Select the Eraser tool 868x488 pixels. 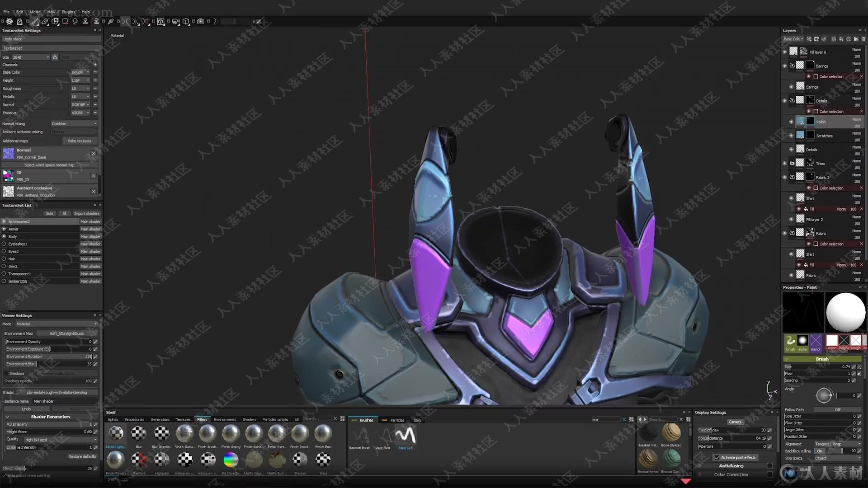click(45, 21)
